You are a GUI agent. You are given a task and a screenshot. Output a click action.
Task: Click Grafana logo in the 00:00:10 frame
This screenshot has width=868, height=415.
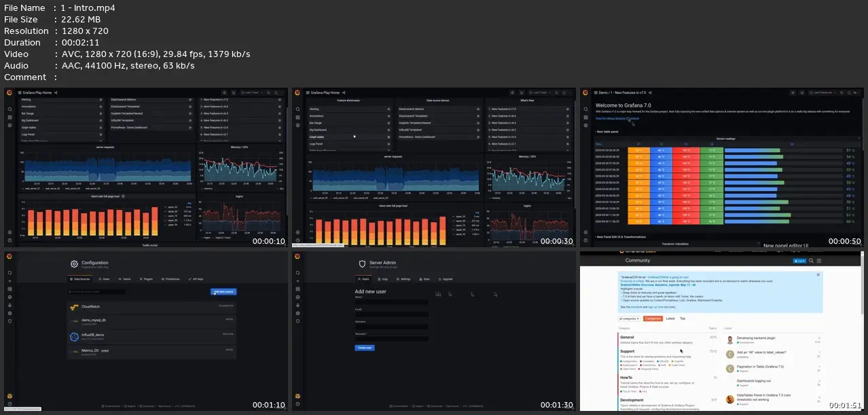point(10,92)
